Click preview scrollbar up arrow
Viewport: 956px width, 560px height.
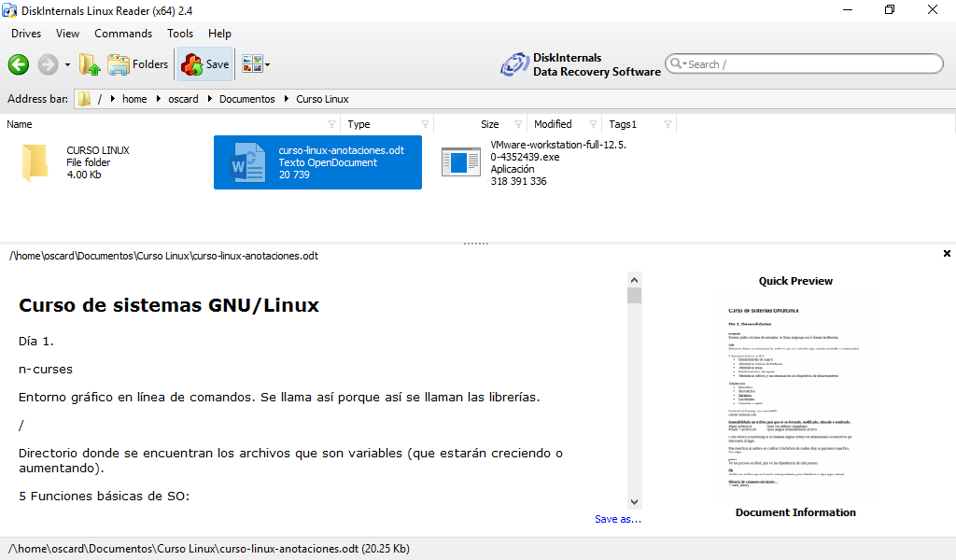tap(634, 280)
